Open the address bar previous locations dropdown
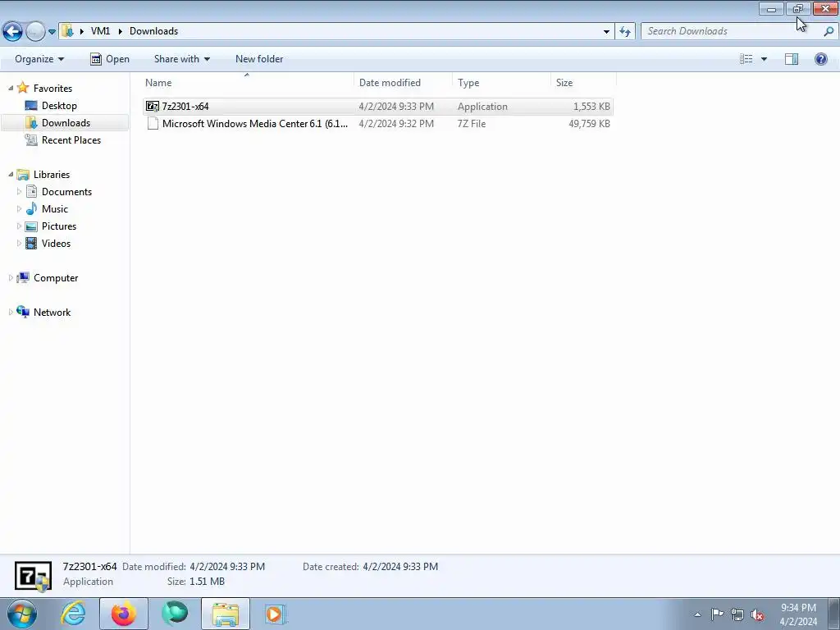 click(x=606, y=32)
